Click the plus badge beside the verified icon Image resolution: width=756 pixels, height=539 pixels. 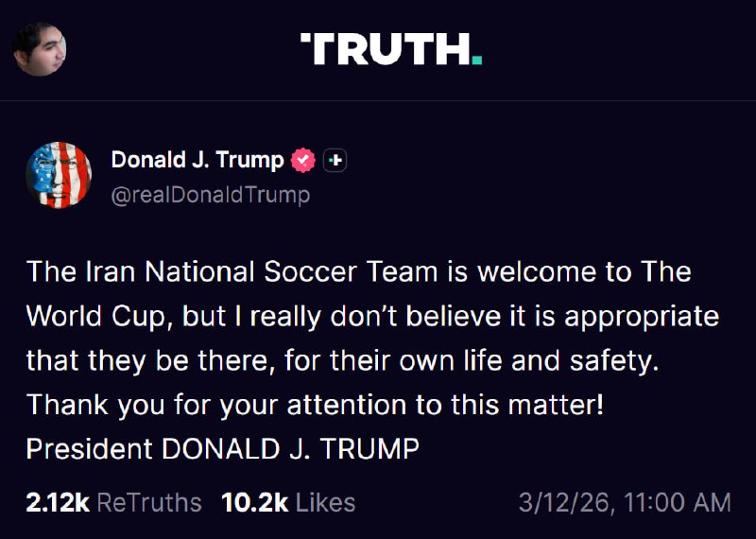point(335,161)
